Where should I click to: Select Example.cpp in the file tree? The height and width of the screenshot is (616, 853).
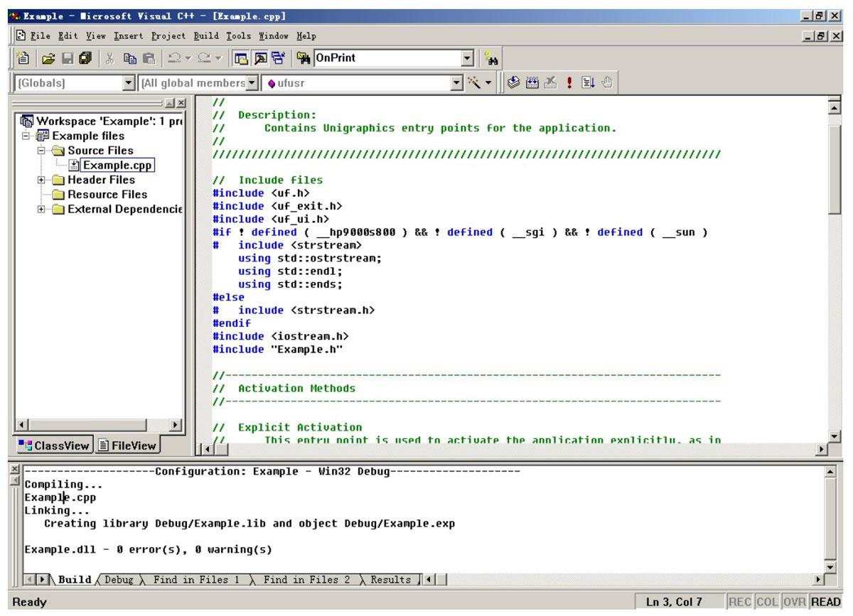tap(117, 166)
